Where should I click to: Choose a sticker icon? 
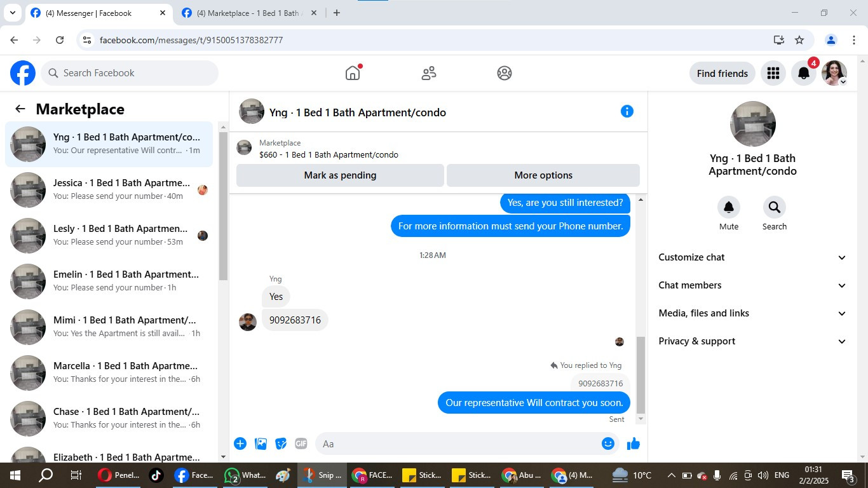281,444
